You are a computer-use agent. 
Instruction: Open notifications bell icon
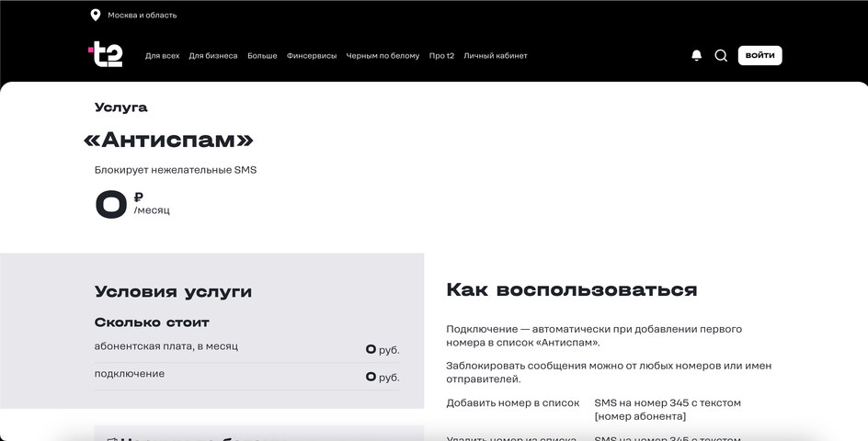pyautogui.click(x=696, y=55)
